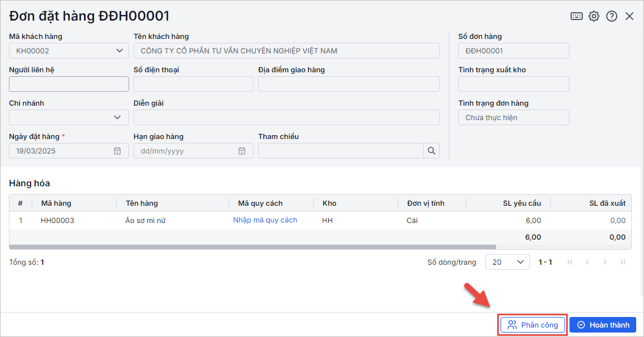Focus the Người liên hệ field

[68, 84]
